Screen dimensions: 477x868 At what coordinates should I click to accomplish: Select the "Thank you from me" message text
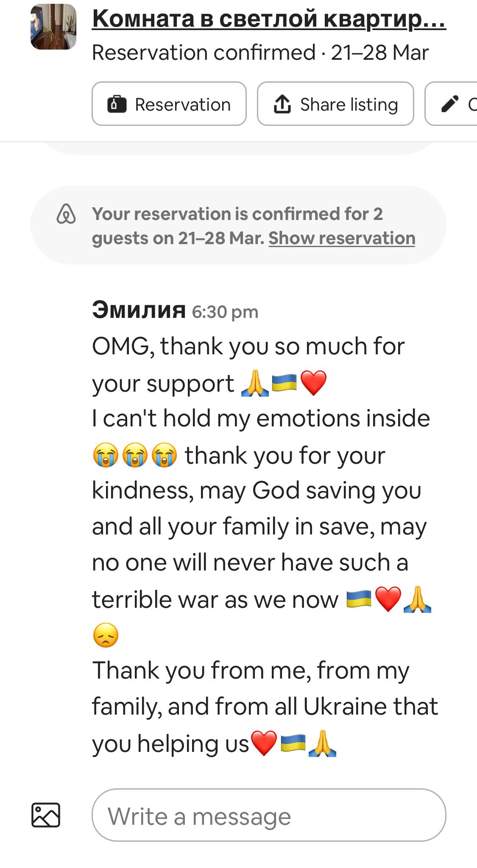tap(251, 670)
